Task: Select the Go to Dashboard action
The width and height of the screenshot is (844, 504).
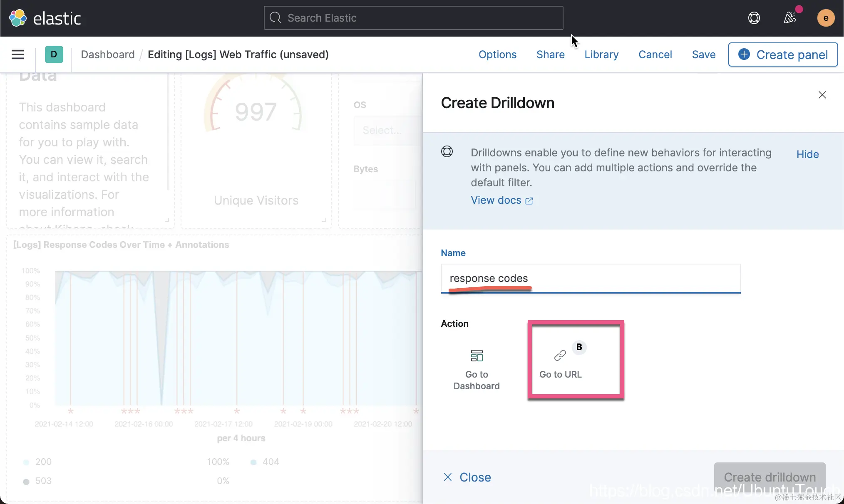Action: click(x=477, y=369)
